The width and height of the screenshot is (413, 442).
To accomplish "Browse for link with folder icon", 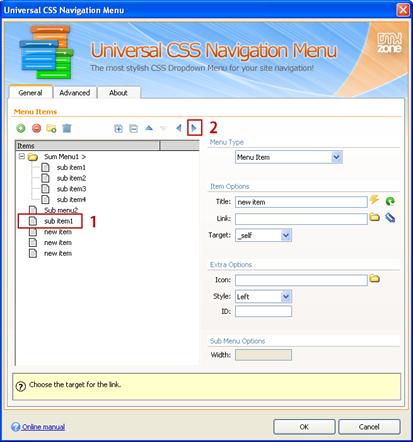I will (x=375, y=218).
